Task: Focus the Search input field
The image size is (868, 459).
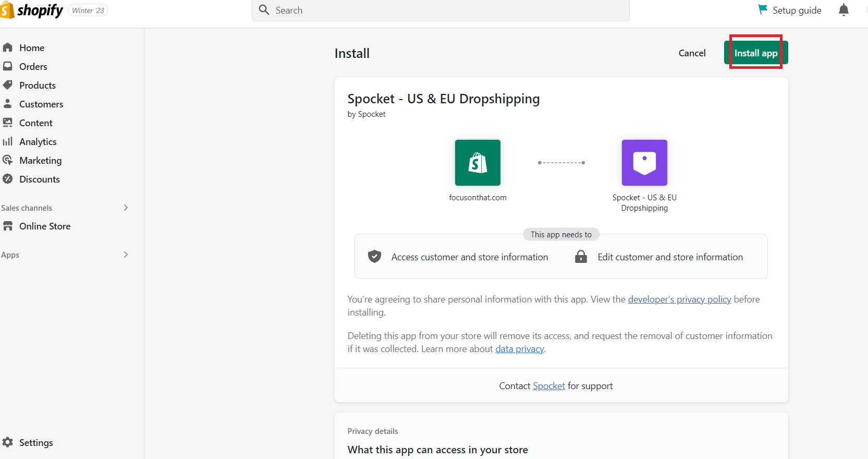Action: 441,10
